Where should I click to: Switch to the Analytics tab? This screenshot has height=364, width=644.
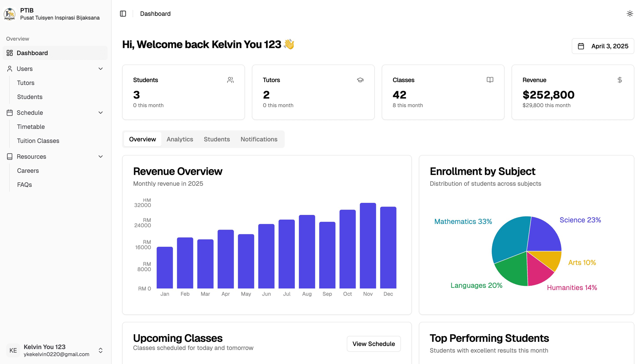coord(180,139)
